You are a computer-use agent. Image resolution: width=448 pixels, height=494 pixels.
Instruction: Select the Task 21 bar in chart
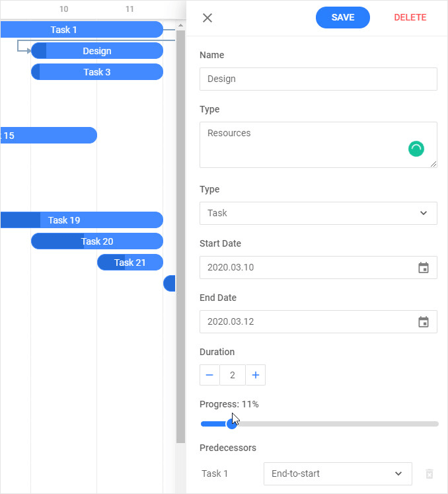(x=130, y=262)
